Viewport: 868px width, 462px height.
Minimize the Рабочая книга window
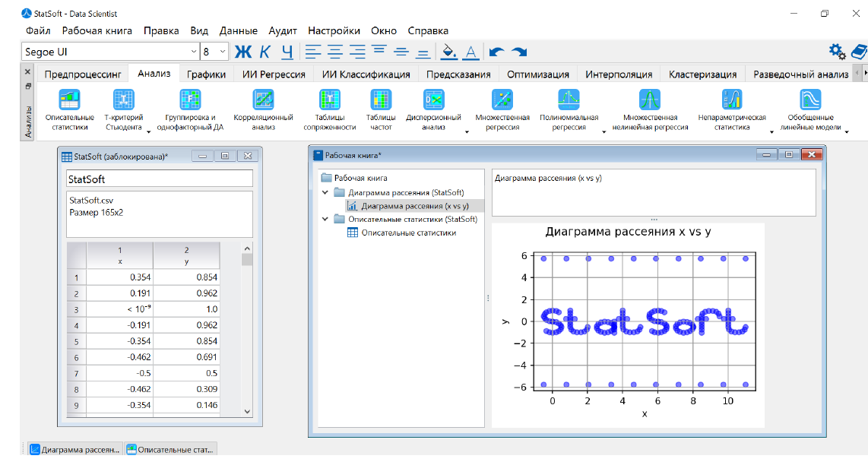tap(767, 155)
